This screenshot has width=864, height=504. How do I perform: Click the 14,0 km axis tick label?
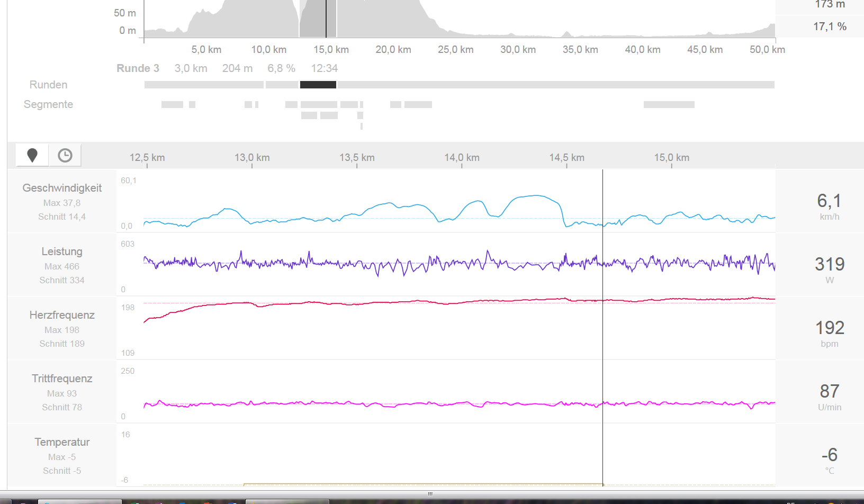point(462,158)
